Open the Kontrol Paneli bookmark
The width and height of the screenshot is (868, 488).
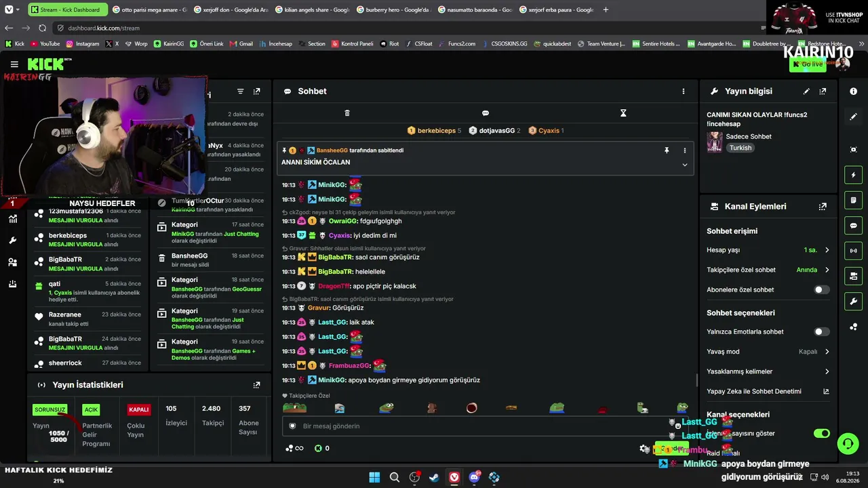click(x=353, y=44)
